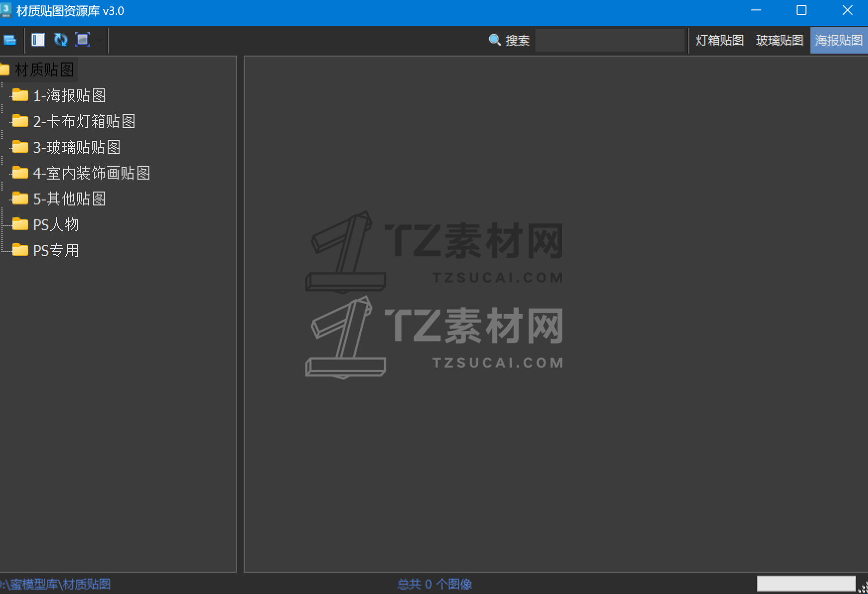Screen dimensions: 868x594
Task: Maximize the 材质贴图资源库 window
Action: coord(801,10)
